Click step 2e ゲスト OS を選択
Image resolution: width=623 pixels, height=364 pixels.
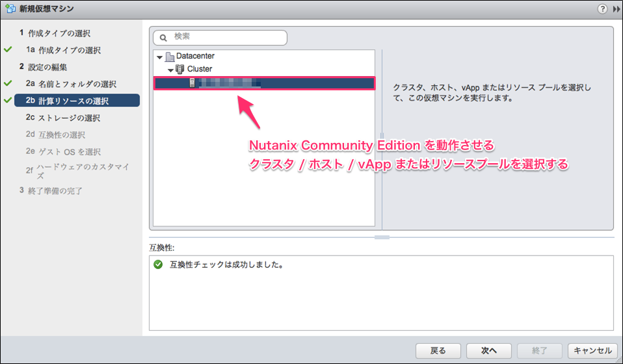point(63,151)
